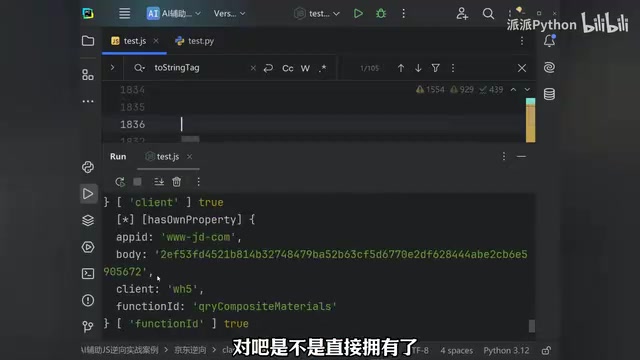Open the test run configuration dropdown
This screenshot has width=640, height=360.
point(317,13)
